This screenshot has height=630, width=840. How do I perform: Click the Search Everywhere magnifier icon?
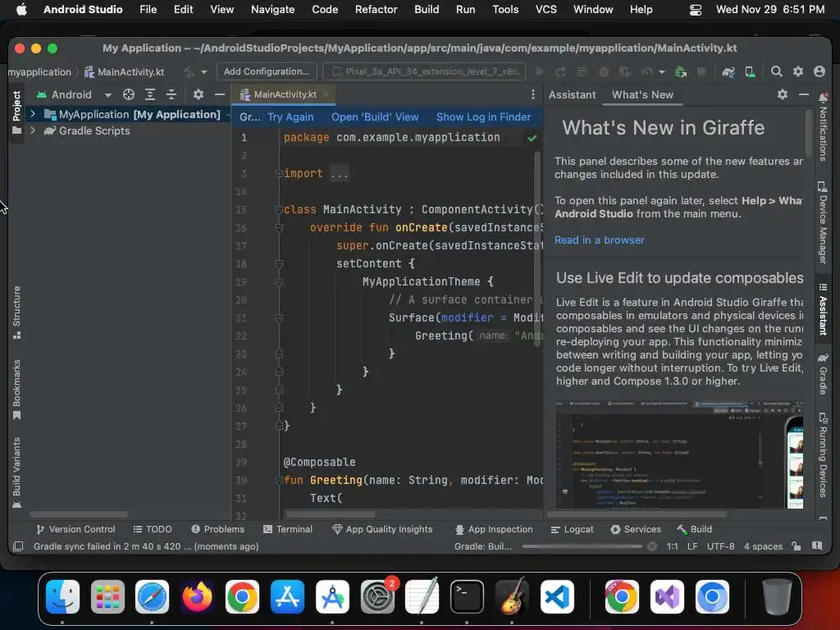tap(776, 72)
